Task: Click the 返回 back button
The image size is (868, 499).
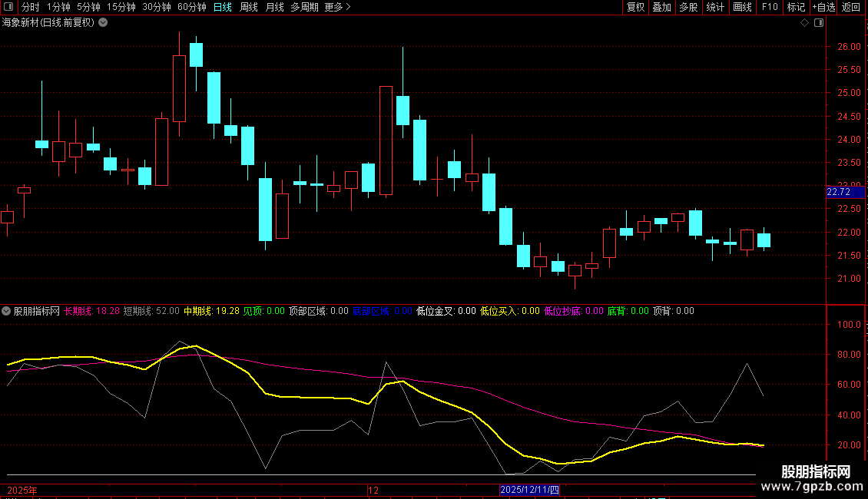Action: click(x=851, y=7)
